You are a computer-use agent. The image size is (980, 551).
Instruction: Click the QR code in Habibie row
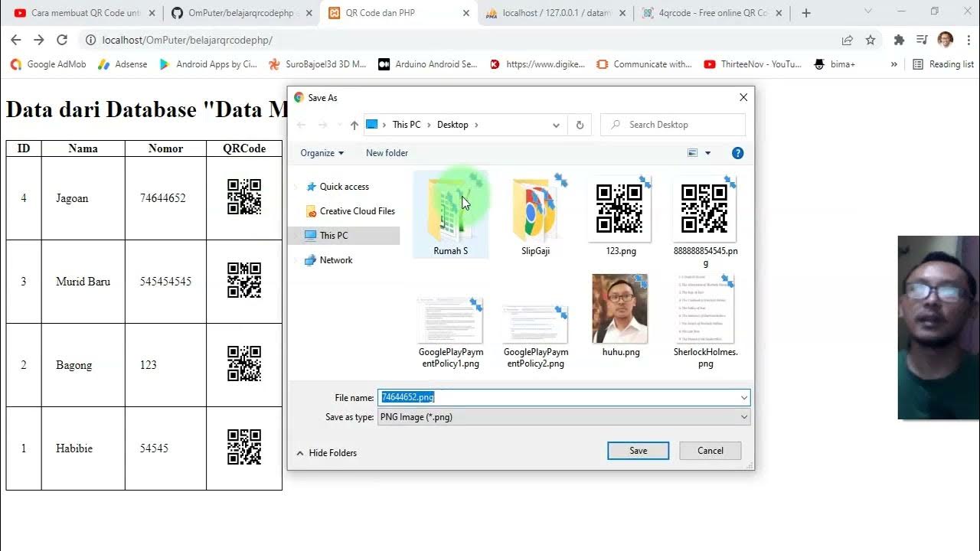(x=244, y=448)
